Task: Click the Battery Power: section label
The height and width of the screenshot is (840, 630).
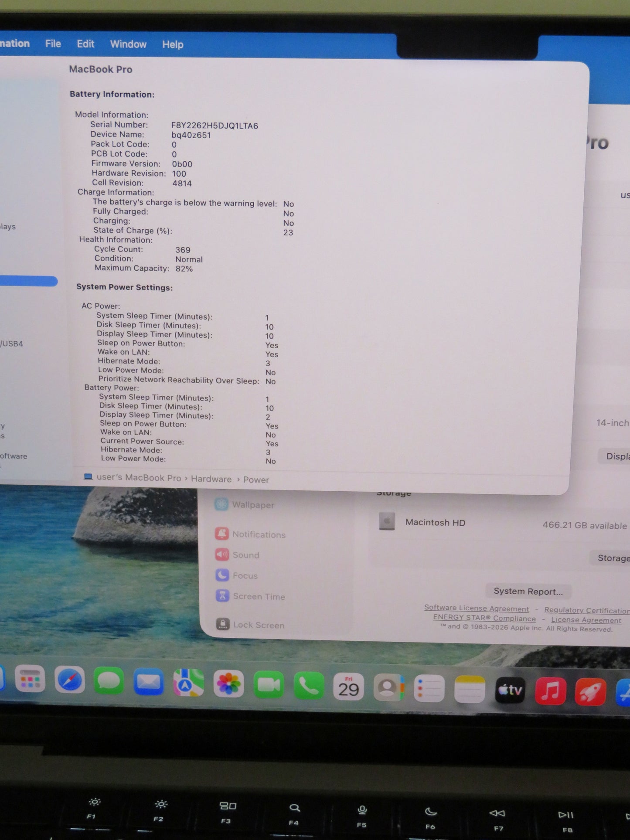Action: coord(112,388)
